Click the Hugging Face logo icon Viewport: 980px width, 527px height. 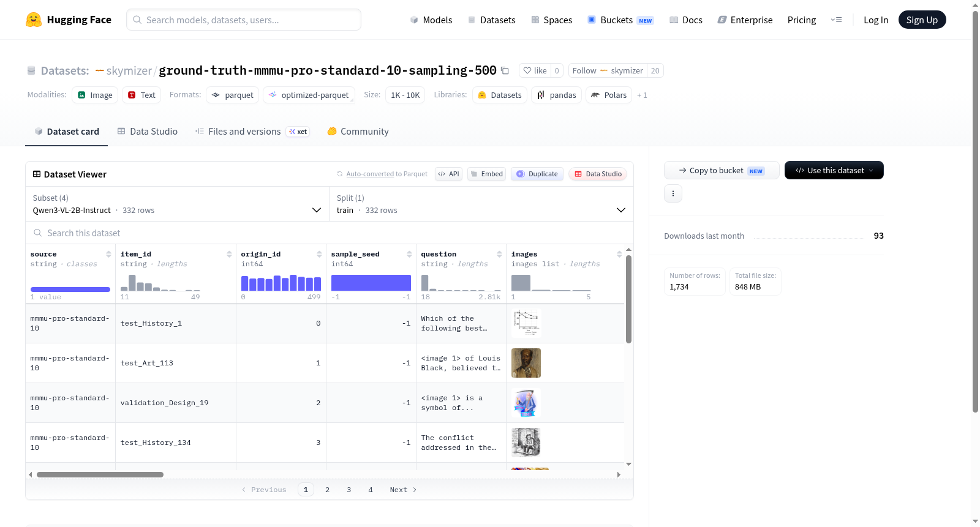pyautogui.click(x=34, y=20)
